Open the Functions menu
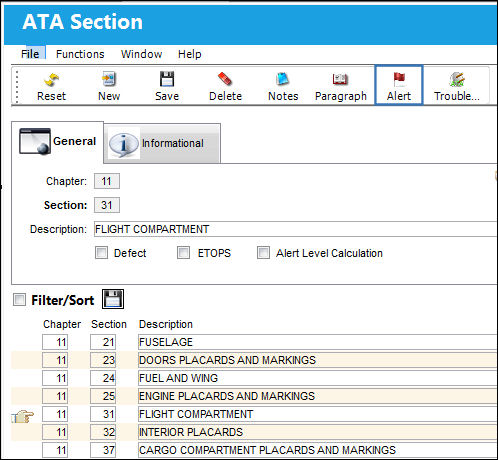Viewport: 498px width, 460px height. pyautogui.click(x=80, y=54)
